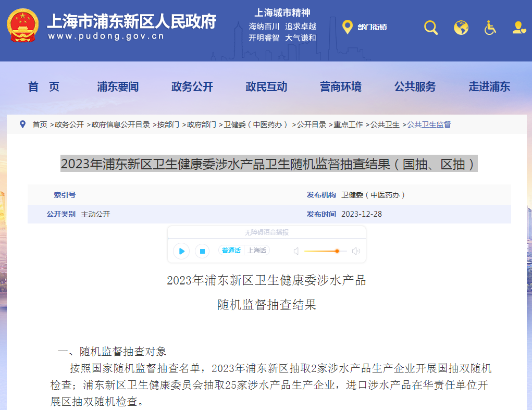Open the 浦东要闻 menu
The image size is (532, 410).
click(118, 87)
